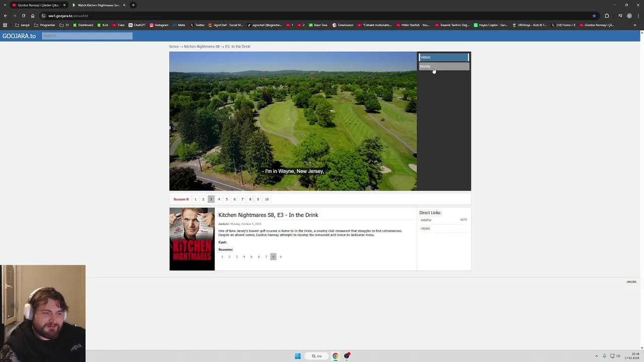Open the Twitter bookmark
The height and width of the screenshot is (362, 644).
(197, 25)
